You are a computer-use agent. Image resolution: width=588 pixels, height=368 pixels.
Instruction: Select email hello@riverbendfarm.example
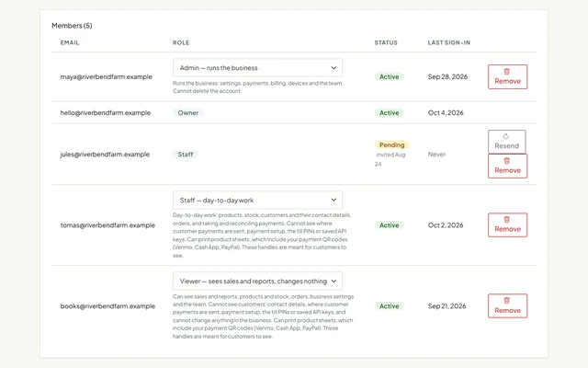pyautogui.click(x=106, y=112)
